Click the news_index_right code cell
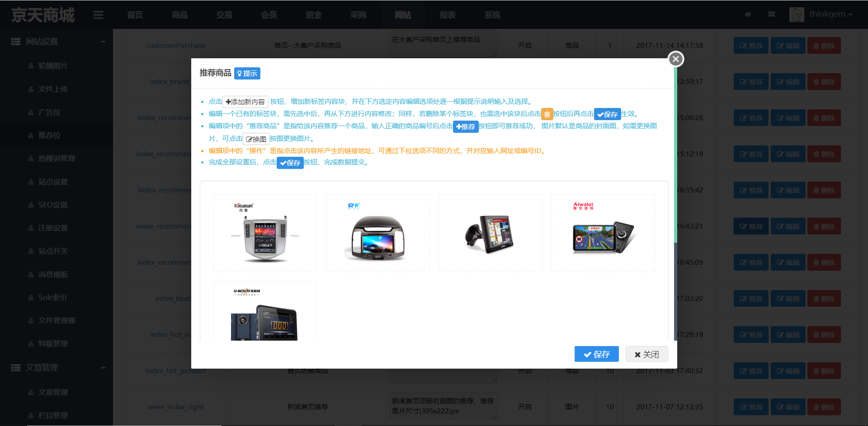 tap(175, 407)
